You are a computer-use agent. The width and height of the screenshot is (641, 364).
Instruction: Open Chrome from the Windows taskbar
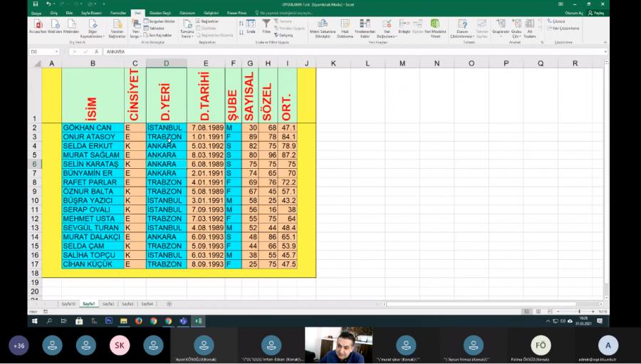tap(153, 321)
